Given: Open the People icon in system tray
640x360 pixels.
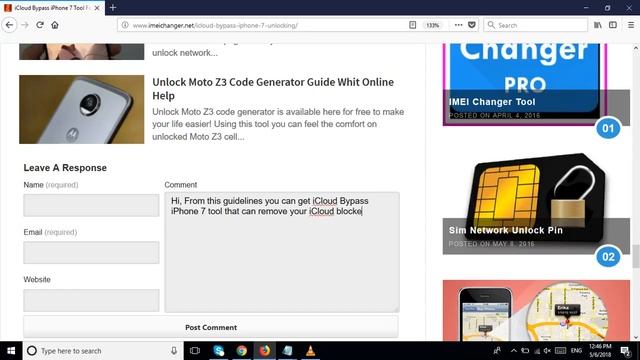Looking at the screenshot, I should click(497, 351).
